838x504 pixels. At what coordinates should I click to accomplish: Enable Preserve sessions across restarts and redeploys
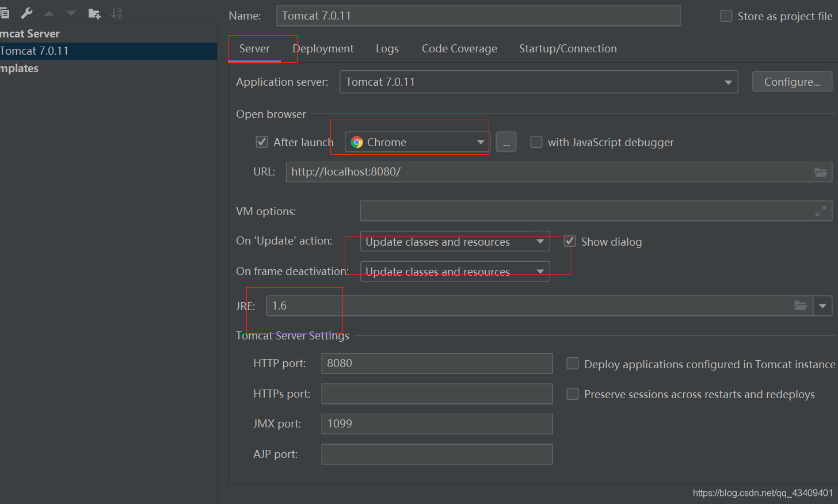pyautogui.click(x=573, y=394)
